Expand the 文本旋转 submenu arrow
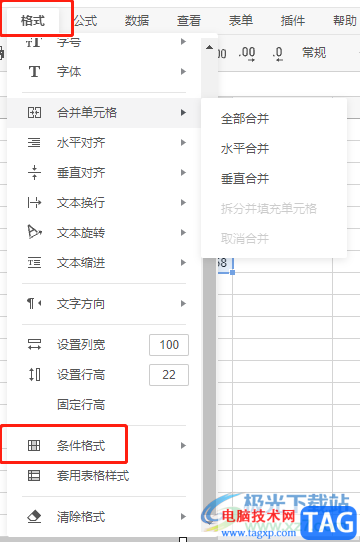 pyautogui.click(x=183, y=233)
